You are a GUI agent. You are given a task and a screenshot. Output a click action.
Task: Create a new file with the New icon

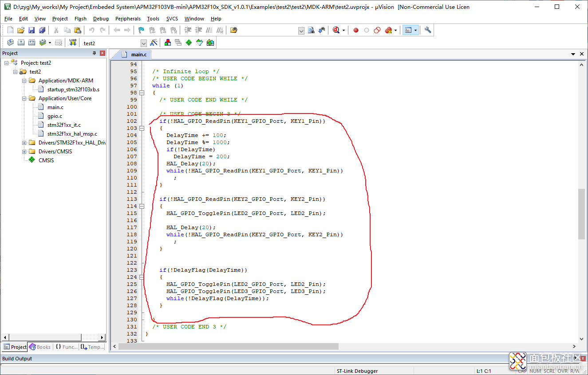coord(10,30)
